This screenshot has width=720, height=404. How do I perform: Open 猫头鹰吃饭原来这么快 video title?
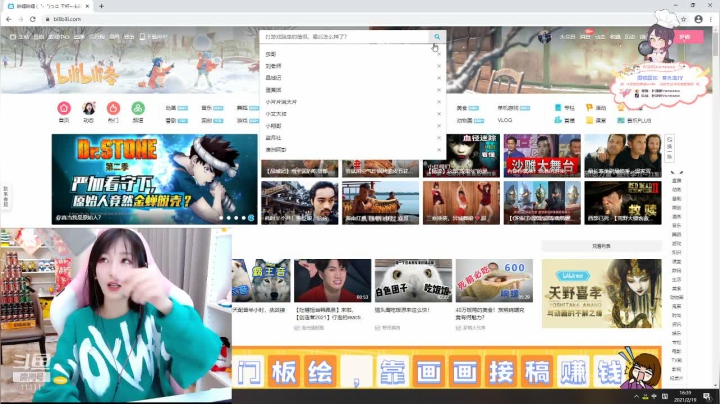[402, 310]
